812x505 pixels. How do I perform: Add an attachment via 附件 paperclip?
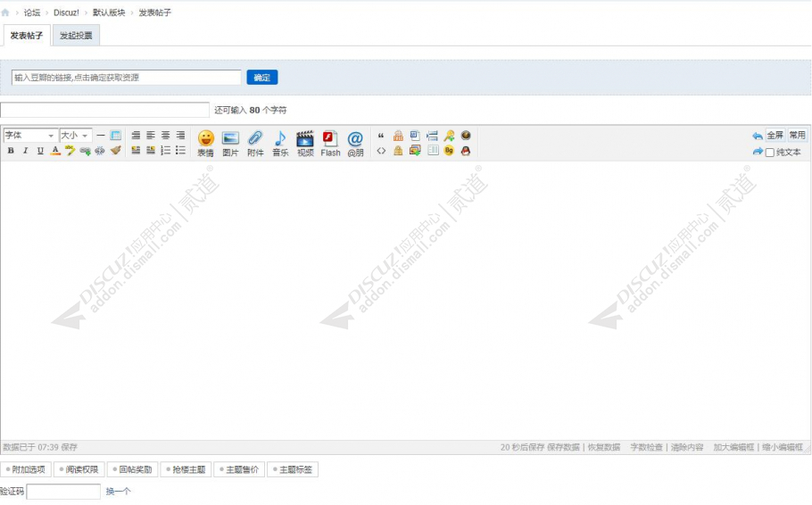click(255, 144)
